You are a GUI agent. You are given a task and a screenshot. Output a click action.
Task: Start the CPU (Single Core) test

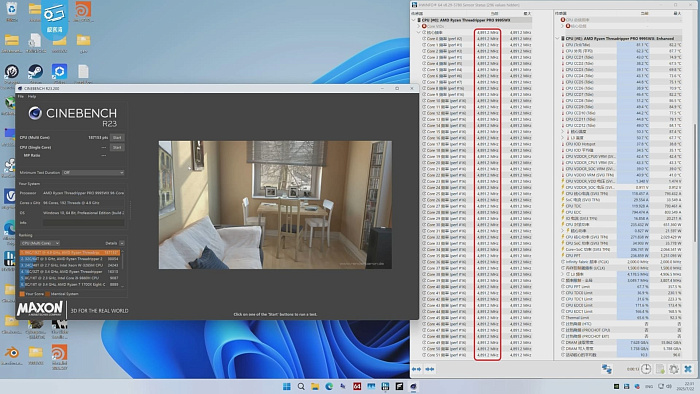[117, 147]
